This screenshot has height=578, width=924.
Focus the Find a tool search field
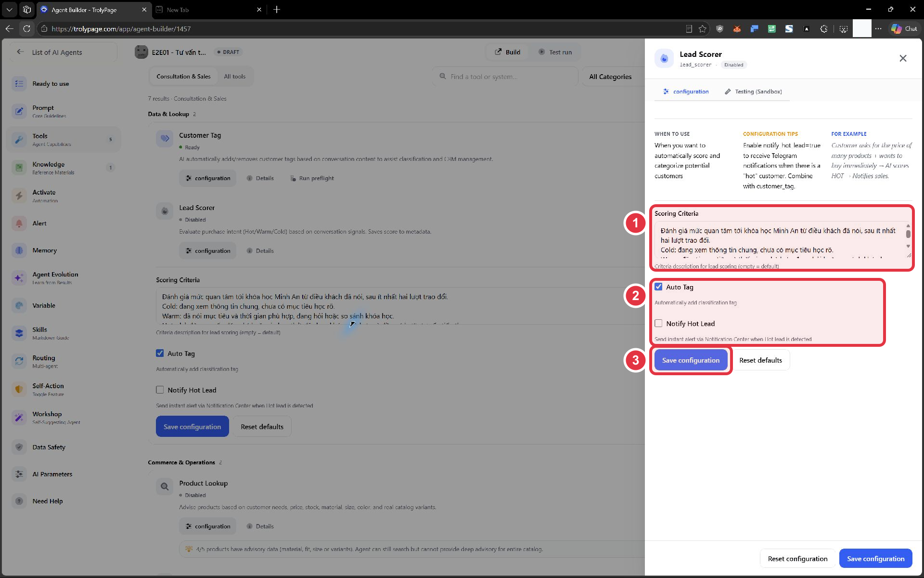click(505, 77)
